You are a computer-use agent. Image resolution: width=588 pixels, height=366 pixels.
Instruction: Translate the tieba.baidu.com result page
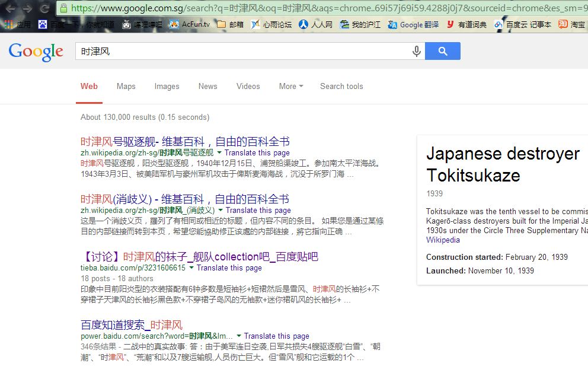229,268
